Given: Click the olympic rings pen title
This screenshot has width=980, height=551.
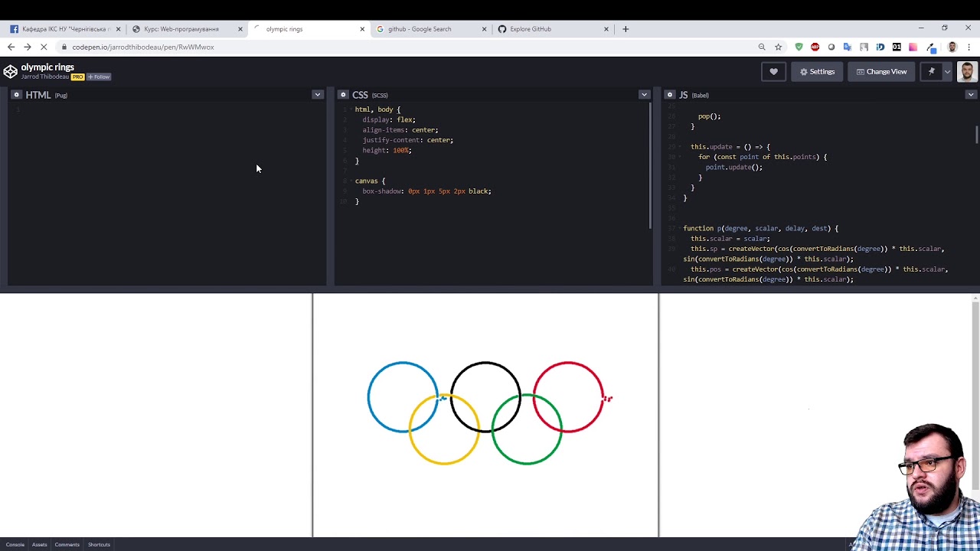Looking at the screenshot, I should pos(47,67).
